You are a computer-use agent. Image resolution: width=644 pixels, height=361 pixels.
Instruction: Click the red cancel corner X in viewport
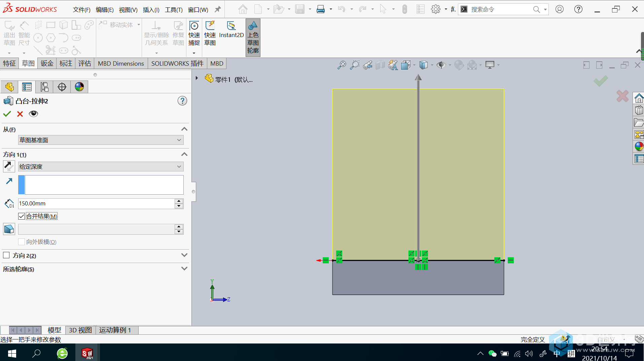[x=622, y=96]
